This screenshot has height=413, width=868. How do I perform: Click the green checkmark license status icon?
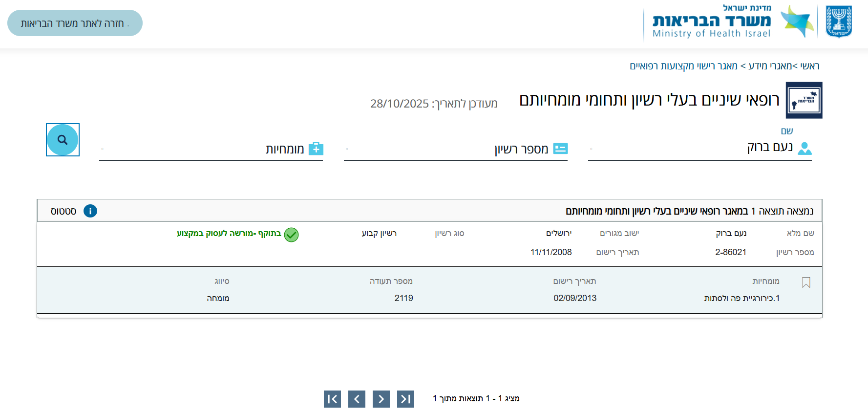(x=292, y=235)
